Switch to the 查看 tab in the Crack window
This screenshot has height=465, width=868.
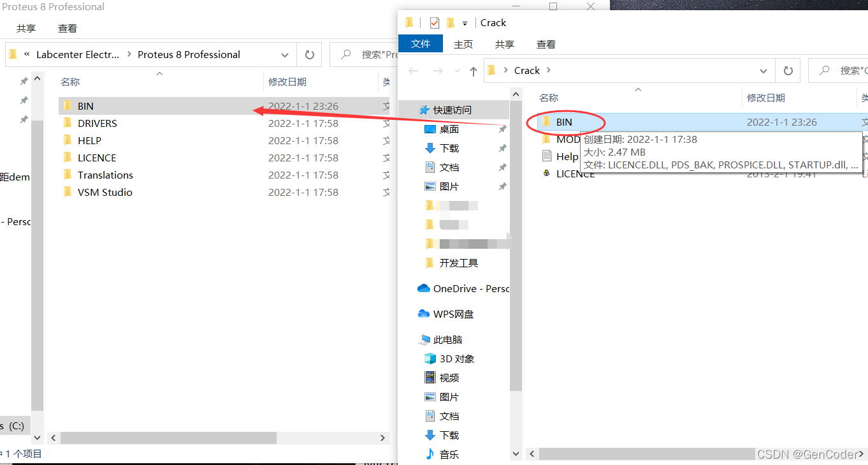(x=546, y=44)
